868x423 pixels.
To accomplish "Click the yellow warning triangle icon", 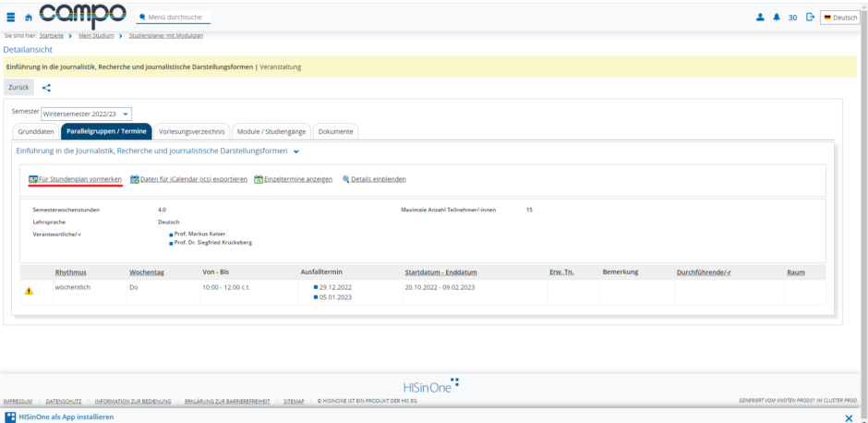I will (29, 291).
